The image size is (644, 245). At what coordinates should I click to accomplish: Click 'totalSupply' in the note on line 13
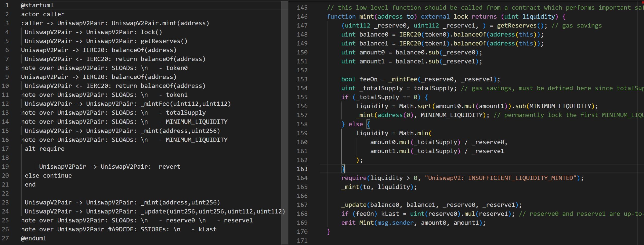(x=186, y=113)
